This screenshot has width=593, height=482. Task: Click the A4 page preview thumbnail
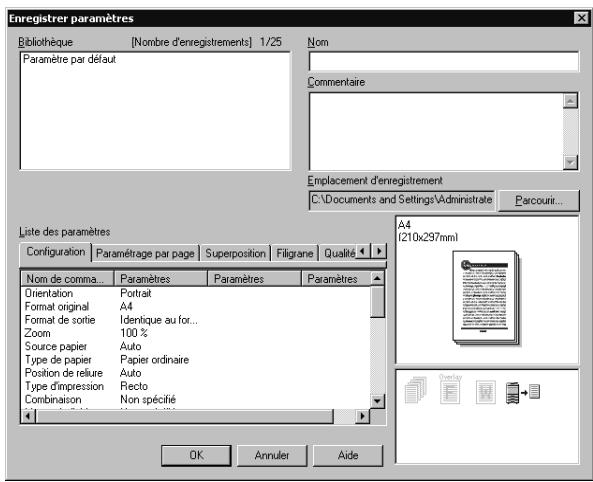486,298
